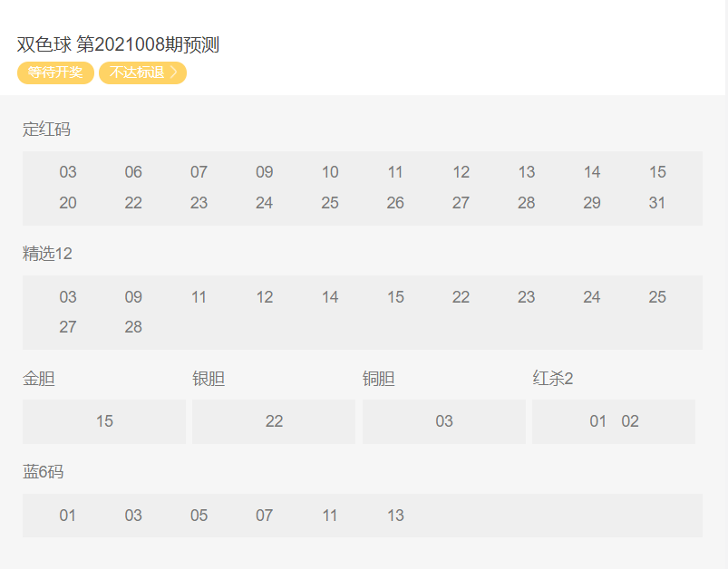Image resolution: width=728 pixels, height=569 pixels.
Task: Select the title 双色球 第2021008期预测
Action: pos(118,45)
